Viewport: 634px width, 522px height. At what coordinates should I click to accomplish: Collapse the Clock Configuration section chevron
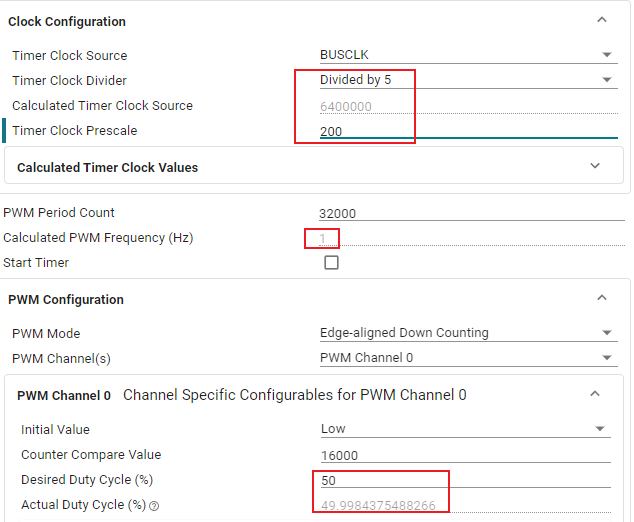click(x=601, y=19)
